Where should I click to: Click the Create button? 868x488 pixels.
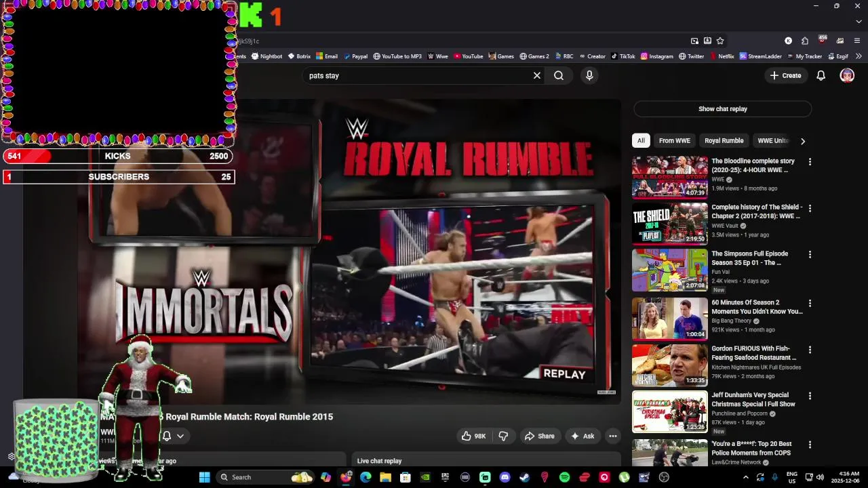click(x=785, y=76)
